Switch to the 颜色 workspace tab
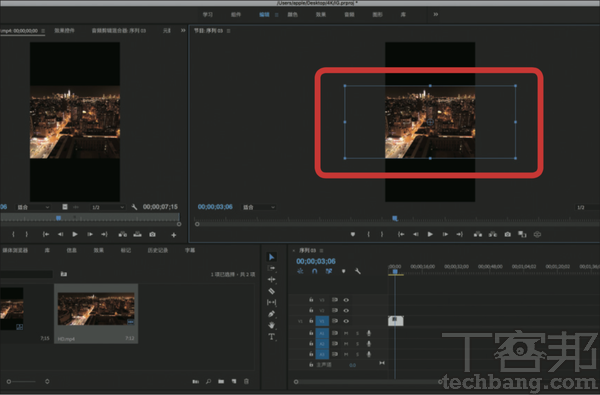 tap(292, 15)
